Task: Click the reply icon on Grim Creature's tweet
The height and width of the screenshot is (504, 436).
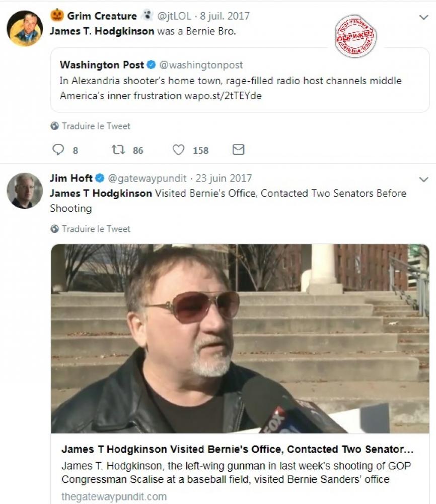Action: [x=58, y=150]
